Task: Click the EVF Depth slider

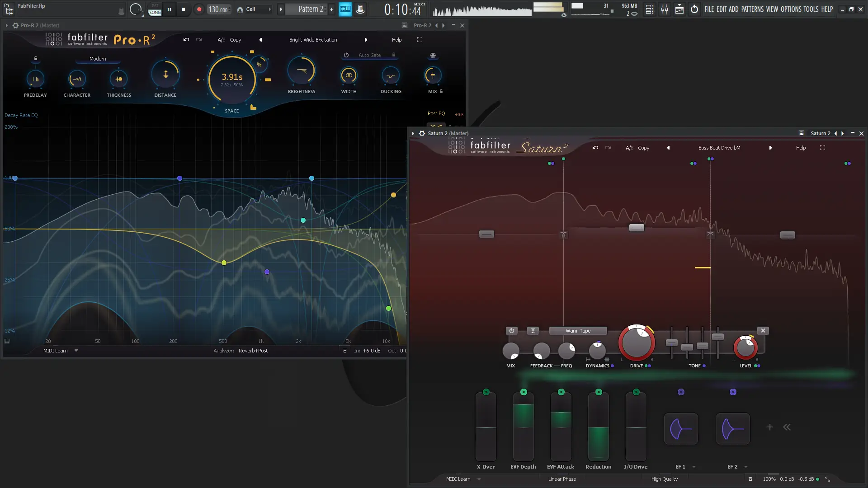Action: pos(523,427)
